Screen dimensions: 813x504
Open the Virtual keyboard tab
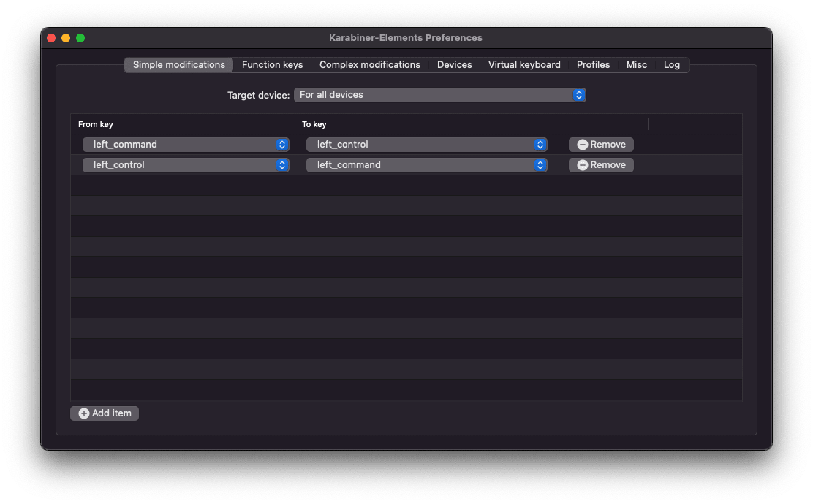(524, 65)
